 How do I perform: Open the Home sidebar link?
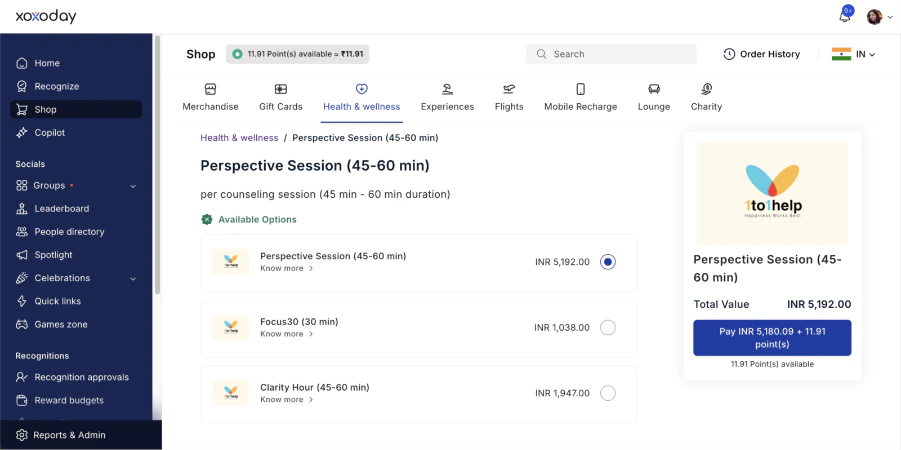pos(76,63)
